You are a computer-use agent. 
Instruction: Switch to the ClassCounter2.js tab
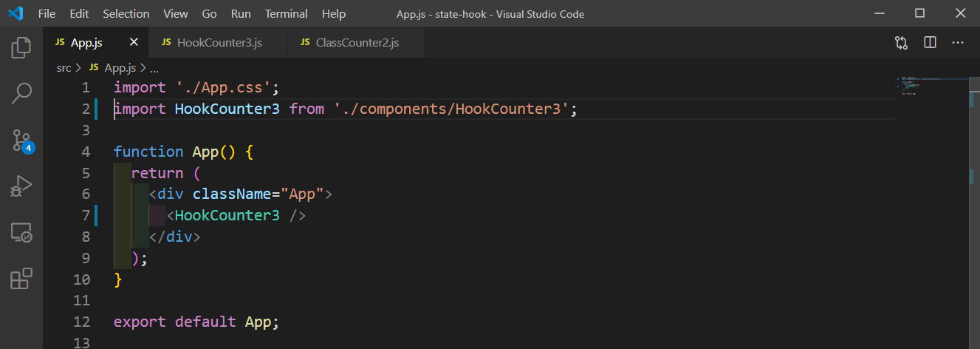tap(356, 43)
